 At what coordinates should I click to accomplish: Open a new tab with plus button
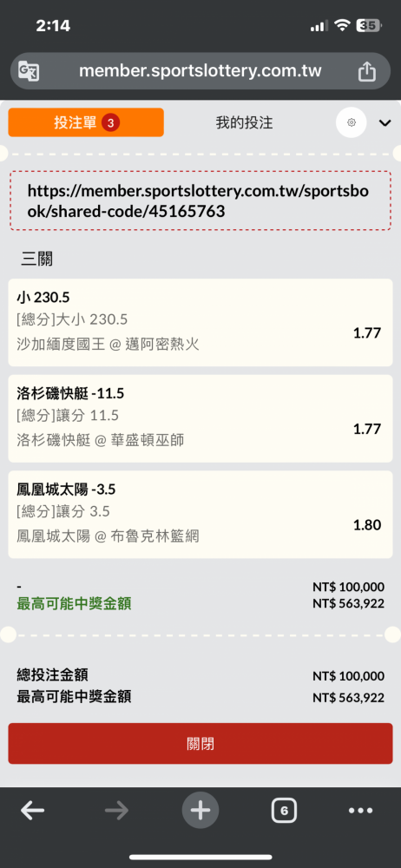coord(200,811)
